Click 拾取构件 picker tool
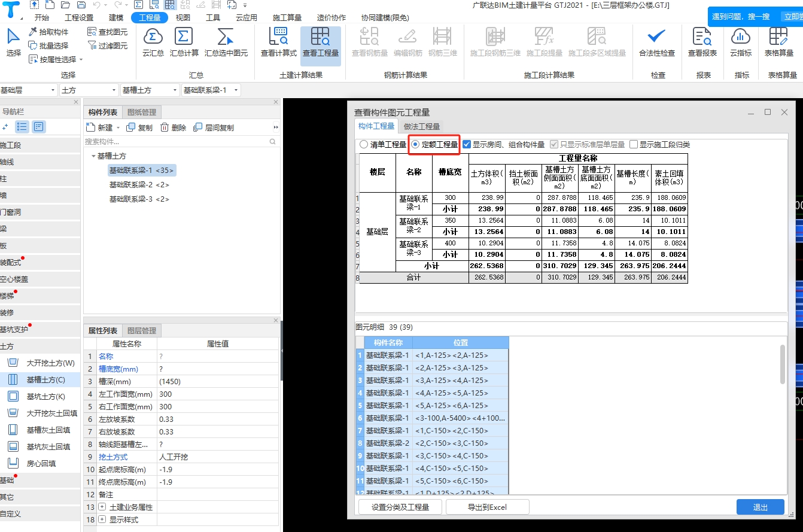This screenshot has width=803, height=532. (48, 32)
